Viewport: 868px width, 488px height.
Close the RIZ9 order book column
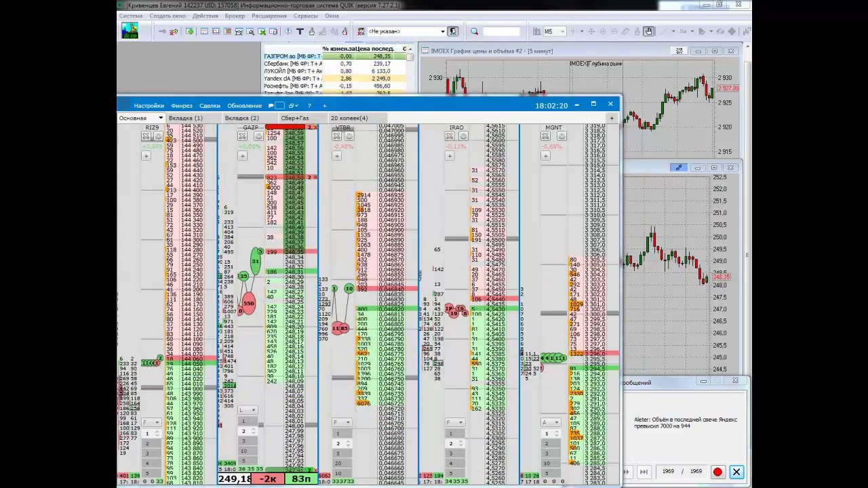(x=146, y=136)
